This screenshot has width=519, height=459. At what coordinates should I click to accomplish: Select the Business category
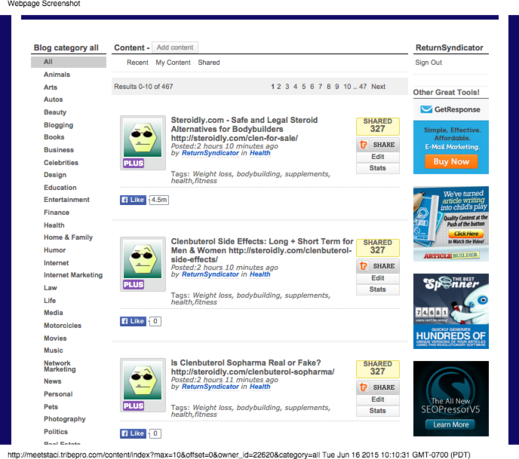[x=59, y=150]
